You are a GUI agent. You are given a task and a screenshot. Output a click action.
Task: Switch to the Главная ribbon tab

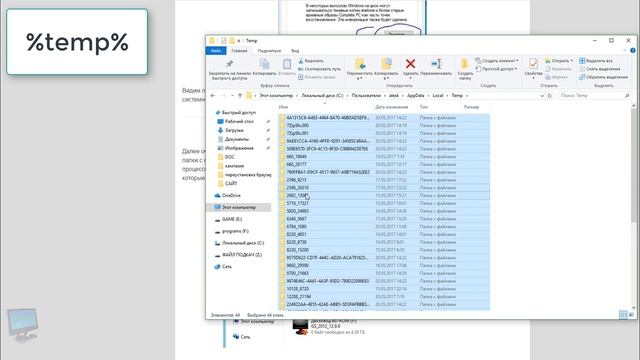239,51
